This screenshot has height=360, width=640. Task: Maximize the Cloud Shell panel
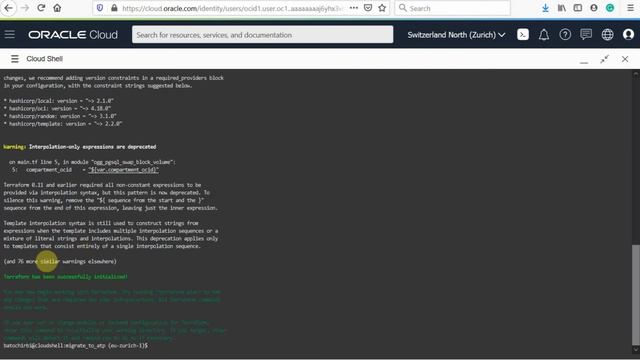tap(604, 59)
